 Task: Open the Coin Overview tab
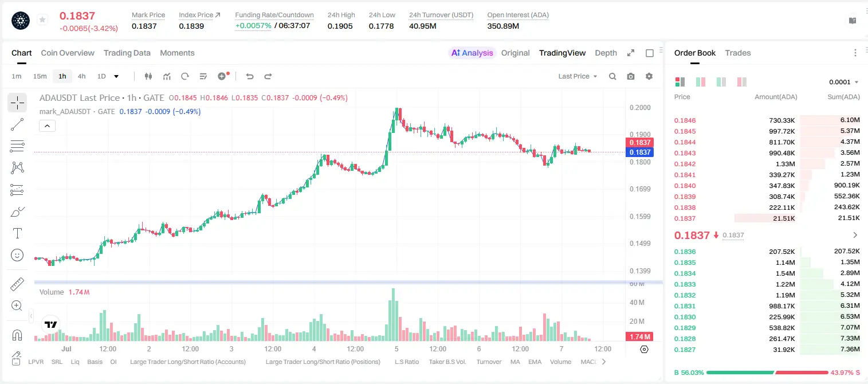68,53
